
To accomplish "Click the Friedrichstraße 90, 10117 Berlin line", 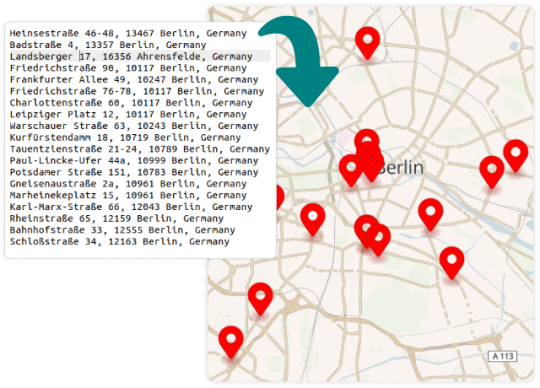I will click(128, 68).
